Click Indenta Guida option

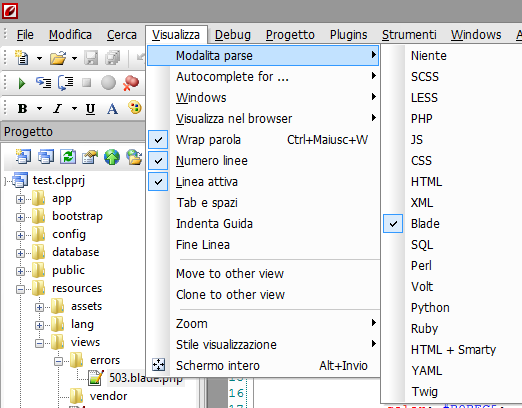[263, 224]
